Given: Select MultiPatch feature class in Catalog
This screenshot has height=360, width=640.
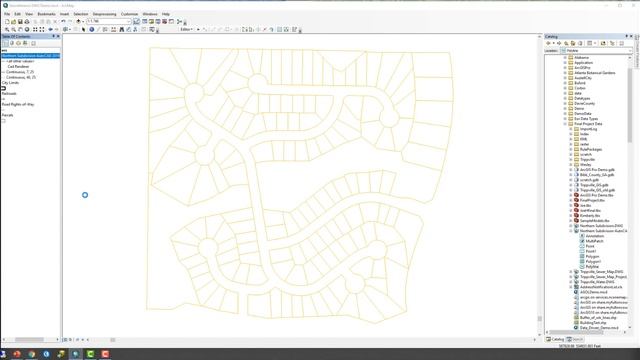Looking at the screenshot, I should point(594,241).
